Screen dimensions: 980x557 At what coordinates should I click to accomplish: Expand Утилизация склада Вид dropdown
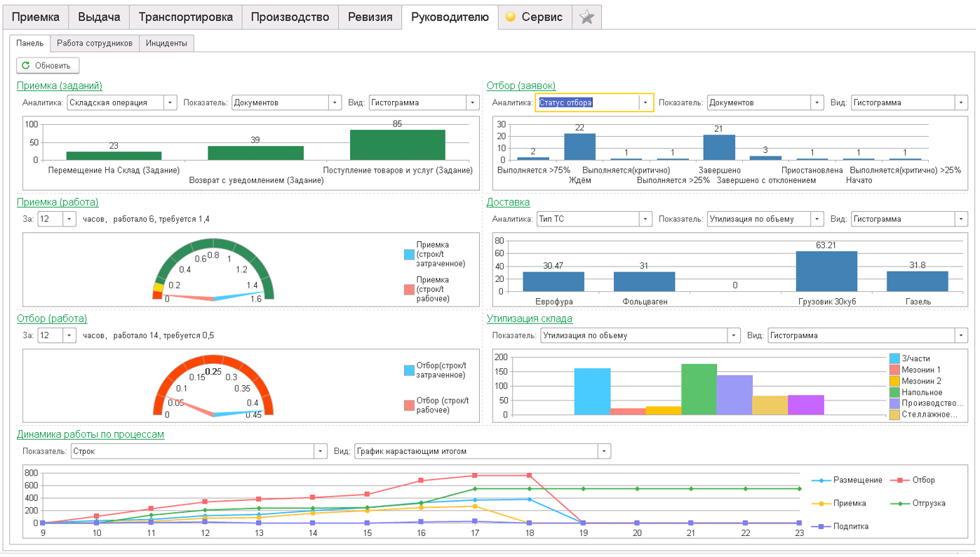(961, 335)
